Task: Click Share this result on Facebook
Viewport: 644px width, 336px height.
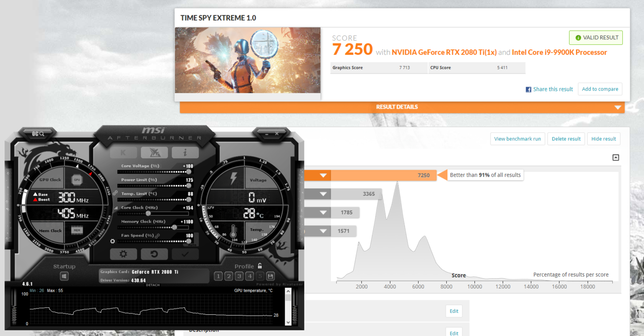Action: [549, 89]
